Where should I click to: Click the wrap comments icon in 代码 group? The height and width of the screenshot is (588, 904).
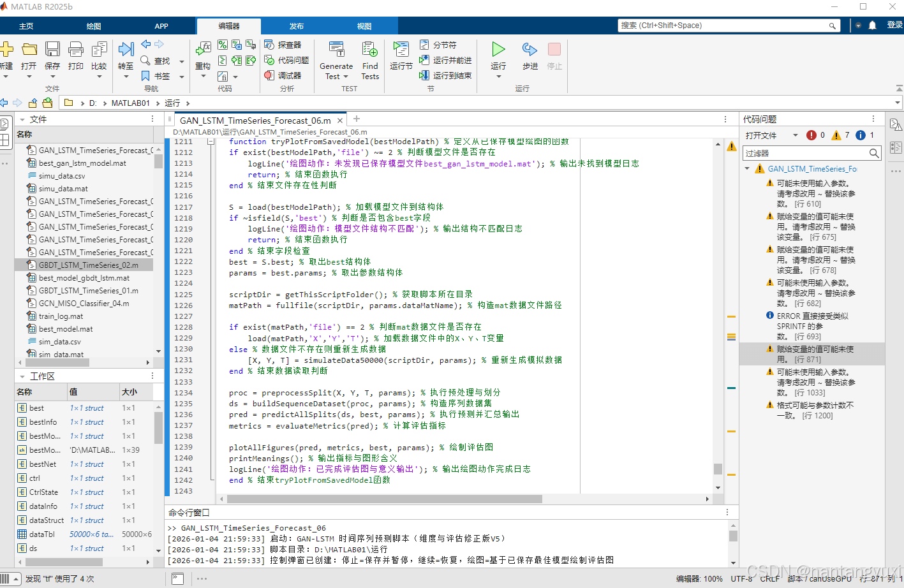click(251, 45)
